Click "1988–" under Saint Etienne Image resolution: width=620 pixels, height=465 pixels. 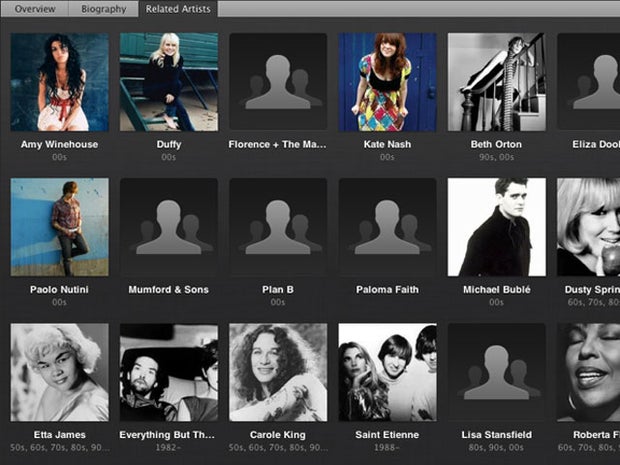point(387,447)
